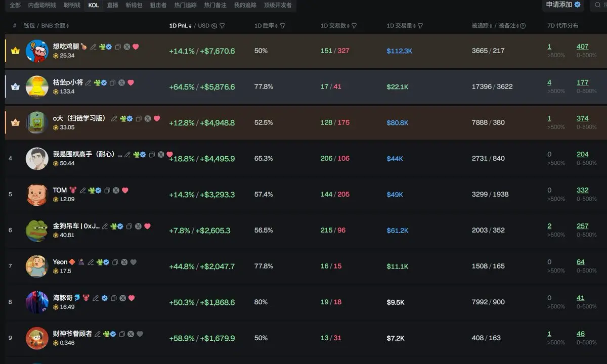The image size is (607, 364).
Task: Unfavorite the 想吃鸡腿 wallet heart
Action: [x=136, y=47]
